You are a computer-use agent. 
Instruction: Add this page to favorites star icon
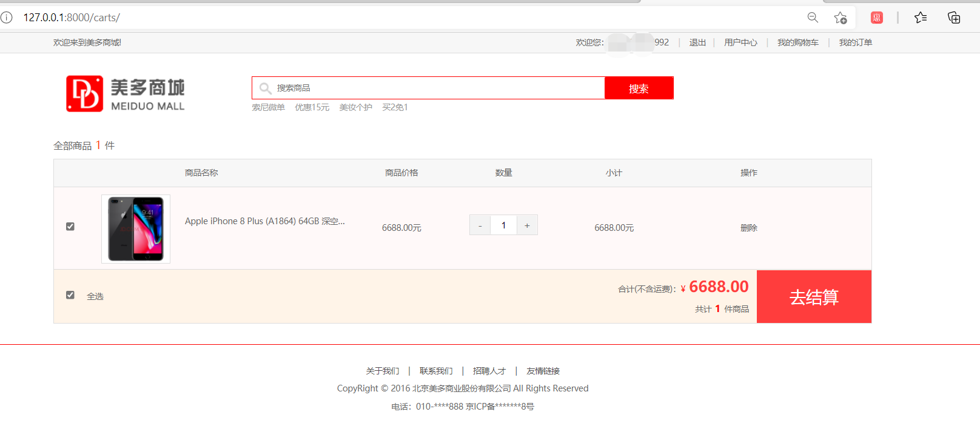[x=840, y=18]
